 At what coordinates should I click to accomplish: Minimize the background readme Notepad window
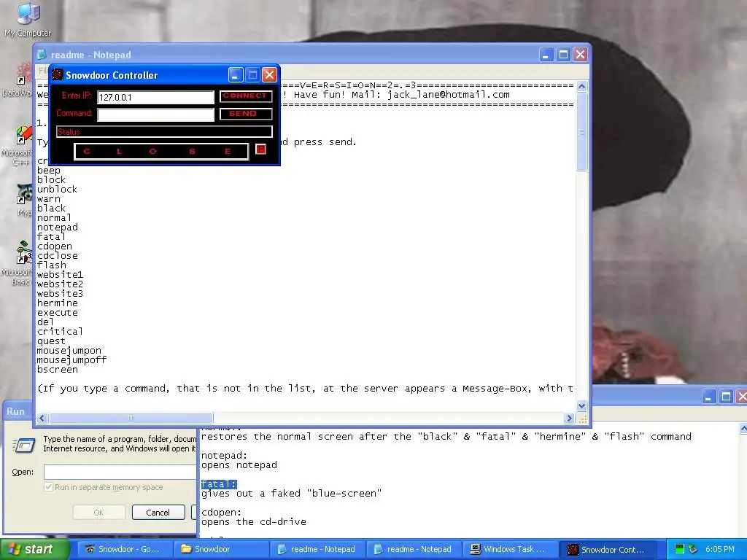tap(708, 397)
